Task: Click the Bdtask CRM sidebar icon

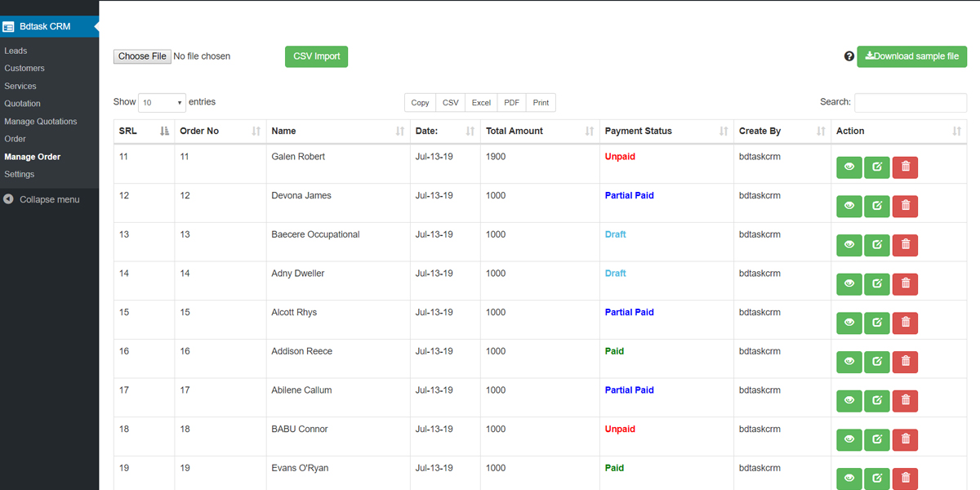Action: (x=8, y=27)
